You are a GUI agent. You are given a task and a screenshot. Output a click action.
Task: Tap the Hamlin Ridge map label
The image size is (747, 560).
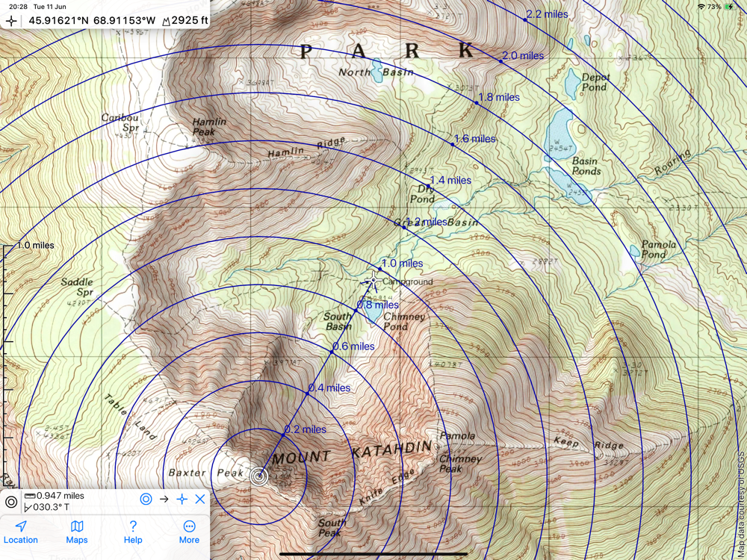306,148
